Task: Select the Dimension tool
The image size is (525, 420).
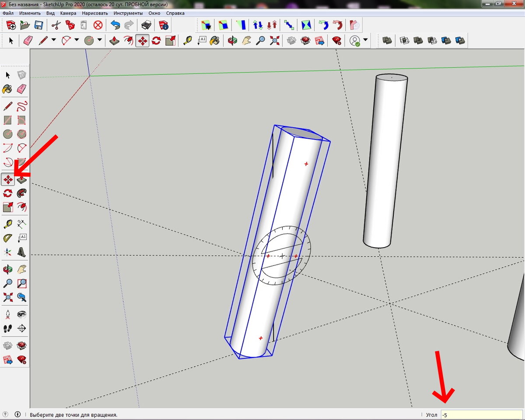Action: point(21,224)
